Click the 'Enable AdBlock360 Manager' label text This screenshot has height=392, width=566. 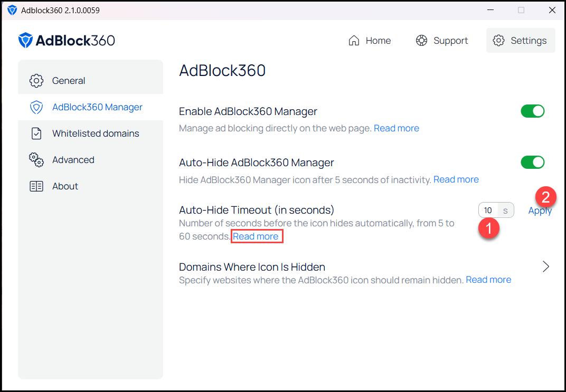[248, 111]
